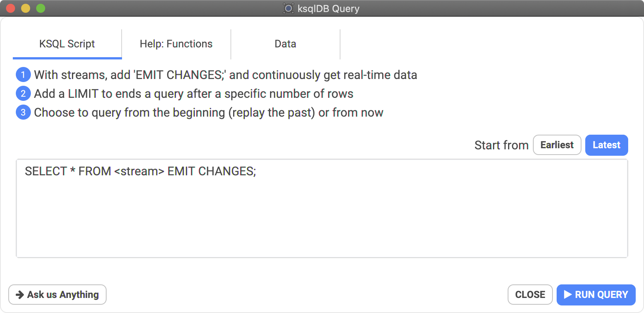Open the Data tab

tap(285, 44)
